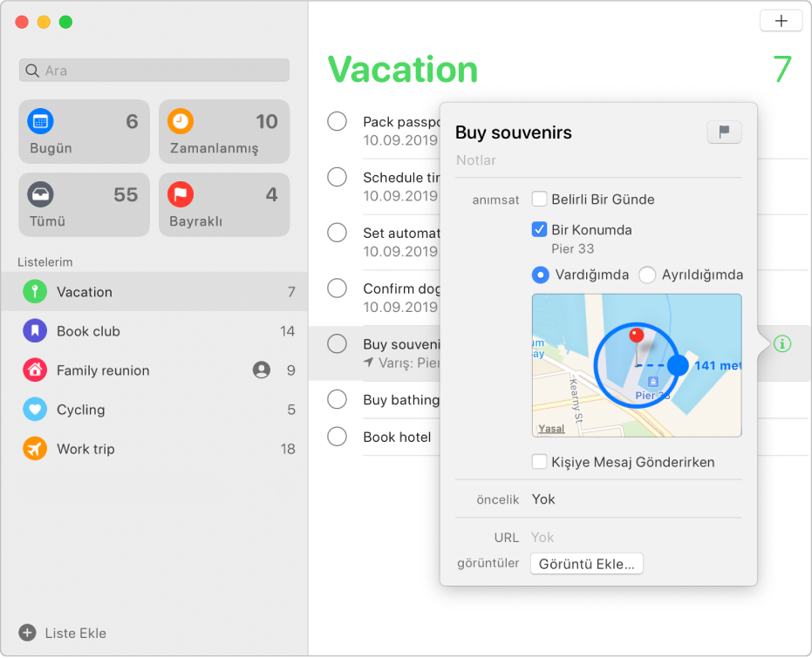Open the öncelik Yok priority dropdown
Viewport: 812px width, 658px height.
[543, 499]
